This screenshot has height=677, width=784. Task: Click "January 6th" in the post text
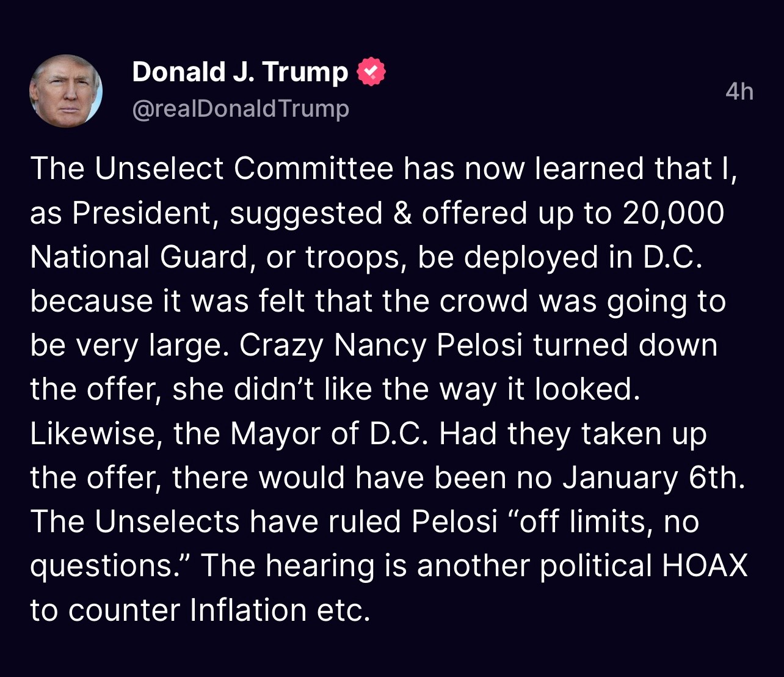click(653, 478)
